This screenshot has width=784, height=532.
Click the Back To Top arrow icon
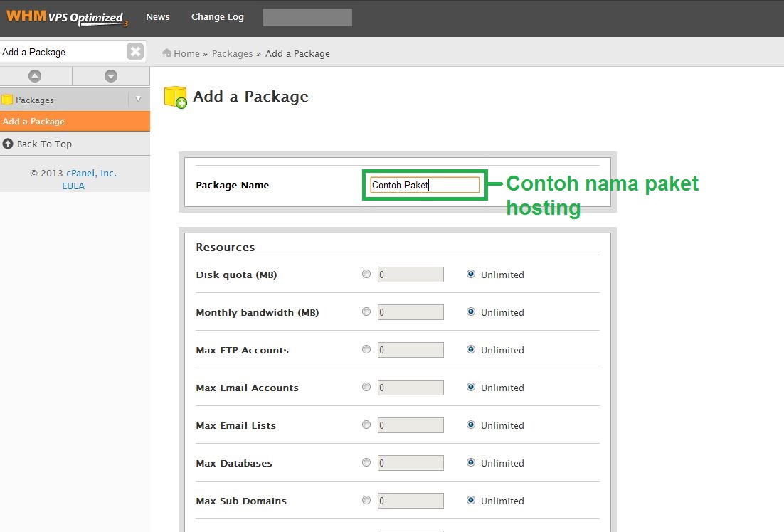coord(8,144)
